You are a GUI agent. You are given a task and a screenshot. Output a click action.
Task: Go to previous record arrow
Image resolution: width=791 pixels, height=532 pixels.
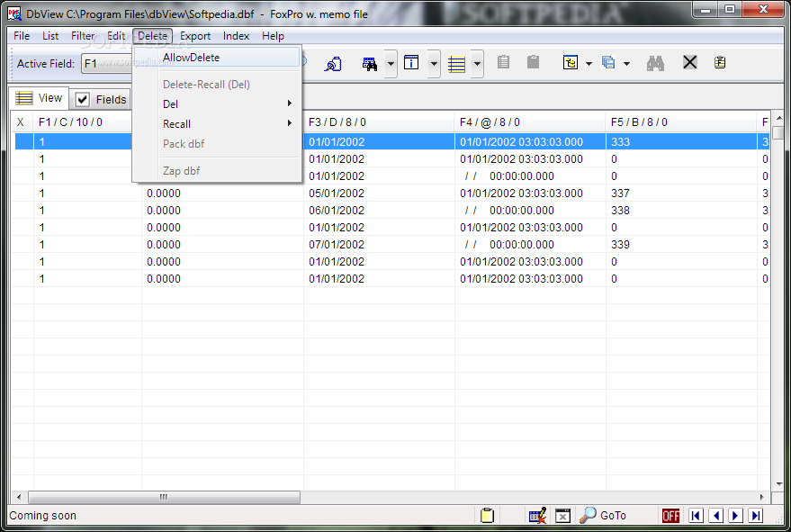pyautogui.click(x=715, y=515)
